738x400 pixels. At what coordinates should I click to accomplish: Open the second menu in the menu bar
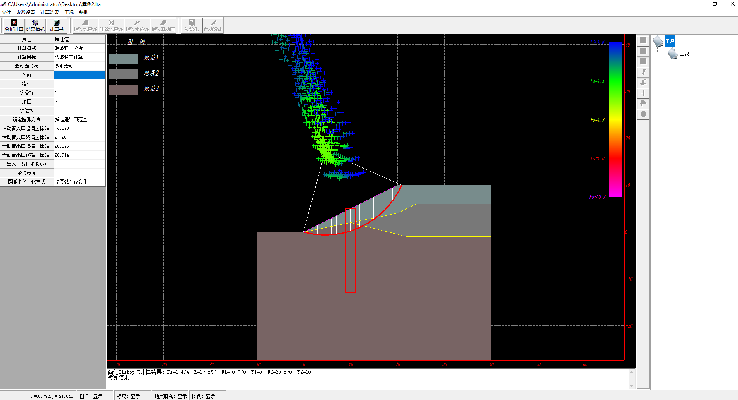click(x=26, y=12)
